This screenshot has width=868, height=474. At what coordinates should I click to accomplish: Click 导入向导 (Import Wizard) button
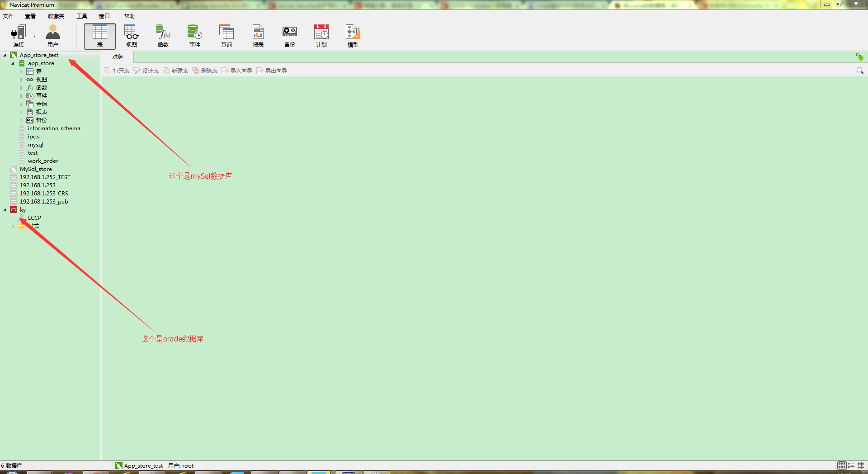tap(237, 71)
